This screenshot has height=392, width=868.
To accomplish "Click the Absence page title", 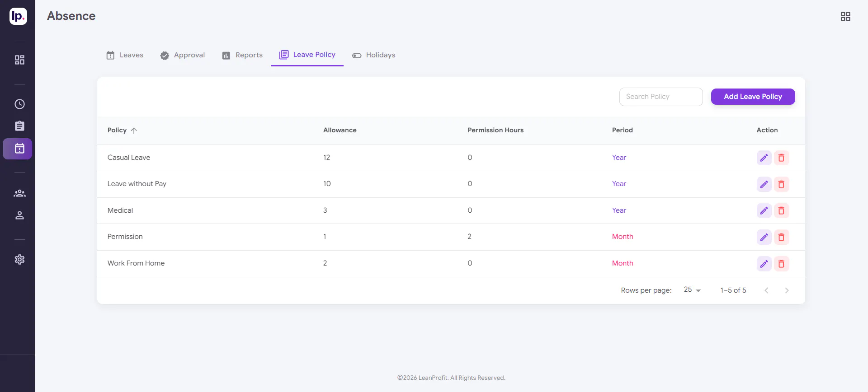I will tap(71, 16).
